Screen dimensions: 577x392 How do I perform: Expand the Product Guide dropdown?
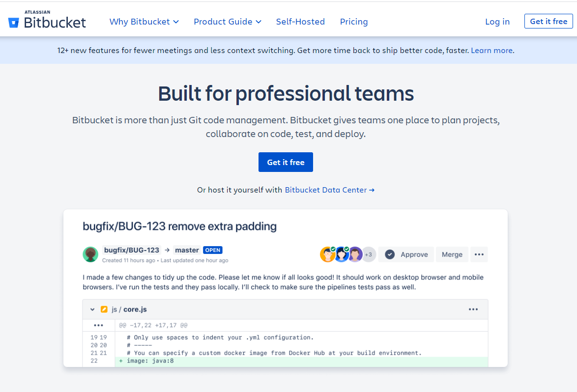(228, 22)
